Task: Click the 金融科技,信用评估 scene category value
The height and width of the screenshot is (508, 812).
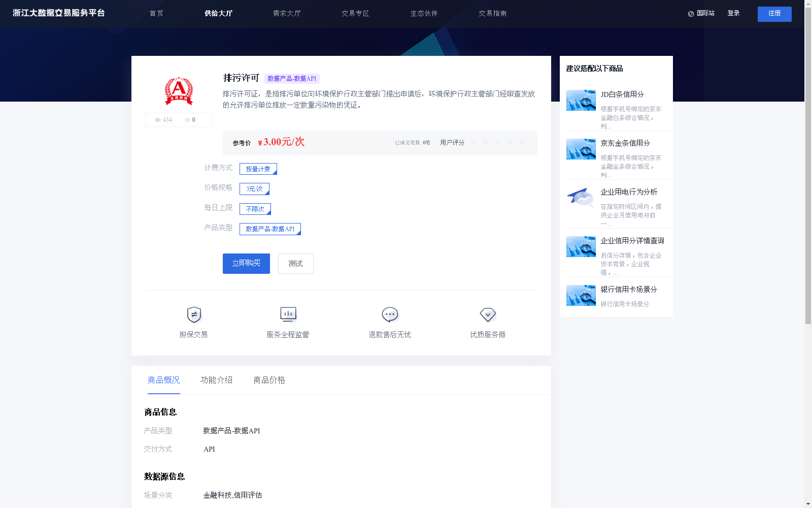Action: click(x=232, y=495)
